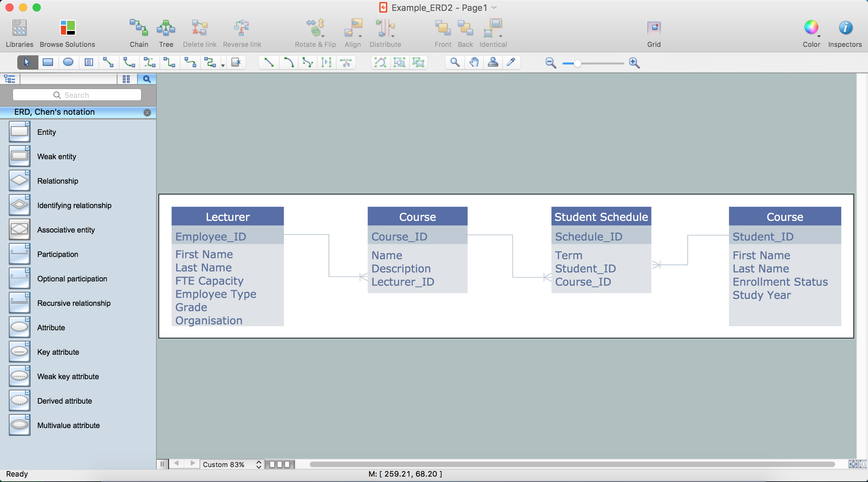Click the Custom 83% zoom dropdown
The image size is (868, 482).
pyautogui.click(x=231, y=465)
